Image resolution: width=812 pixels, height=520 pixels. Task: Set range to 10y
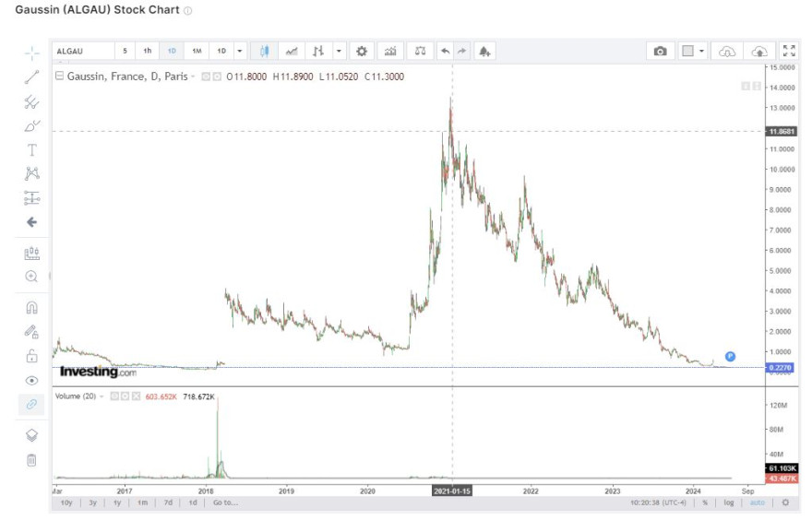(x=66, y=502)
